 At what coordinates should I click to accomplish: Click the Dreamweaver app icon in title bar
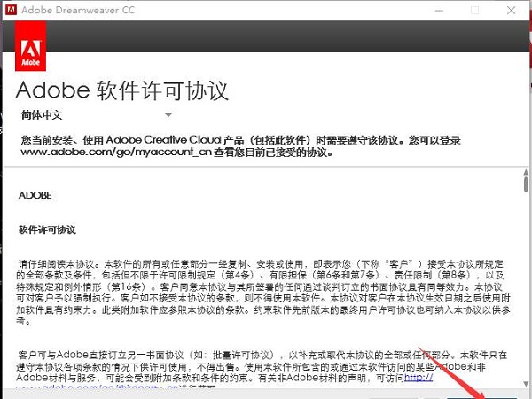coord(11,10)
